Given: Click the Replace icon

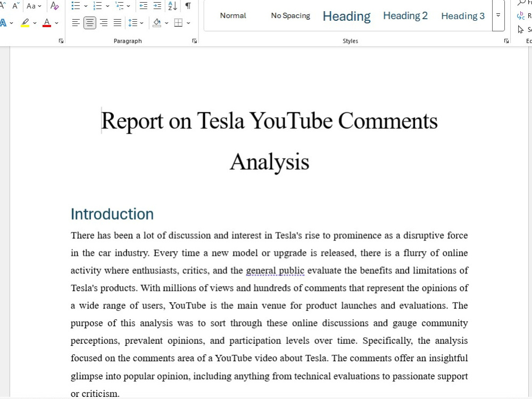Looking at the screenshot, I should pos(521,16).
